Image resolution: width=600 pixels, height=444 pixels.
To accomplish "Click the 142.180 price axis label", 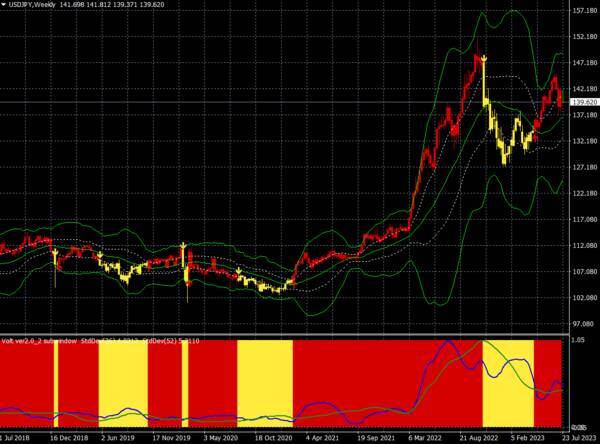I will click(x=585, y=89).
